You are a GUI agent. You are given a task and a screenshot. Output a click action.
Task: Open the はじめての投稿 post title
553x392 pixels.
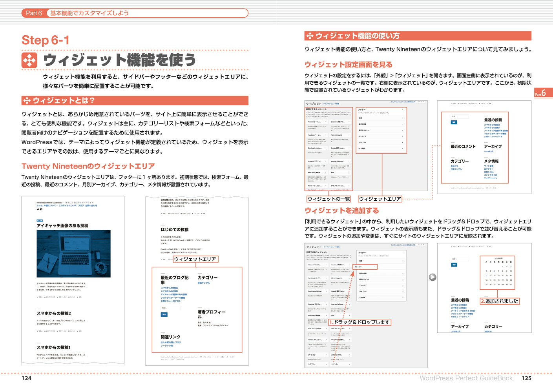pyautogui.click(x=175, y=230)
